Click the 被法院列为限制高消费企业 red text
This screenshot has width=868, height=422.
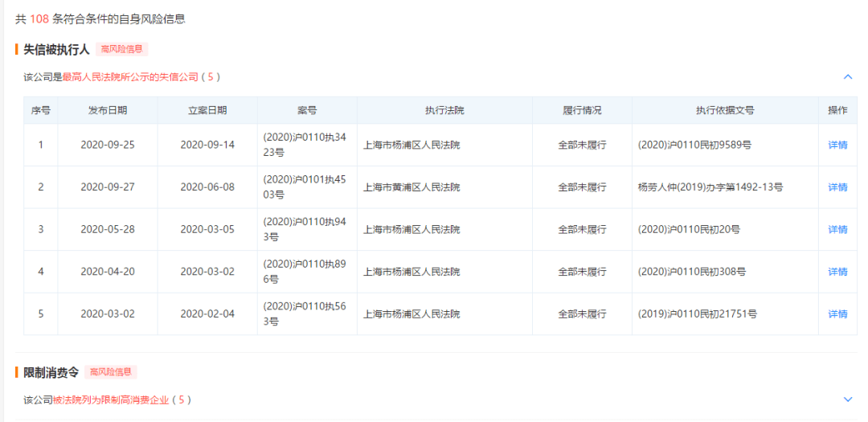tap(111, 399)
